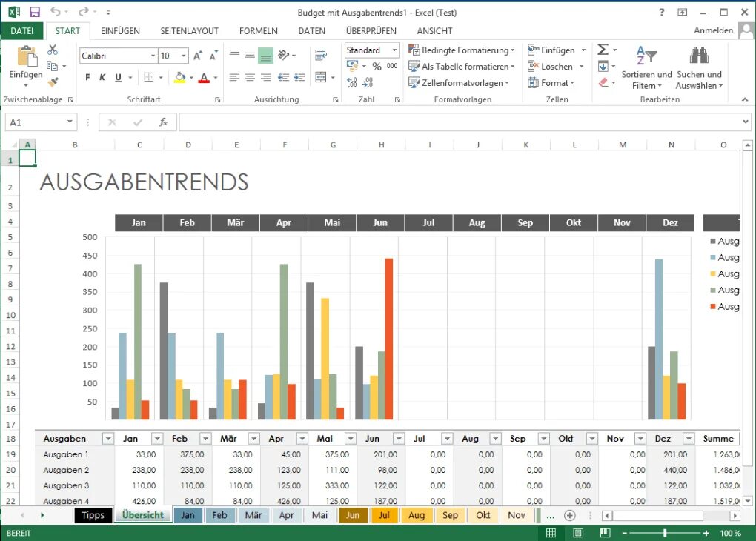Click the Save floppy disk icon
Screen dimensions: 756x541
[35, 12]
